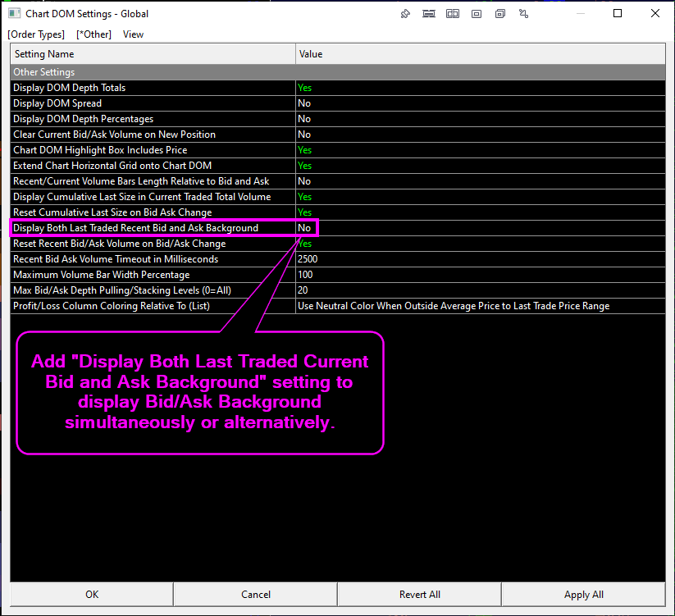Select 'Display DOM Spread' setting name
The image size is (675, 616).
pos(153,103)
